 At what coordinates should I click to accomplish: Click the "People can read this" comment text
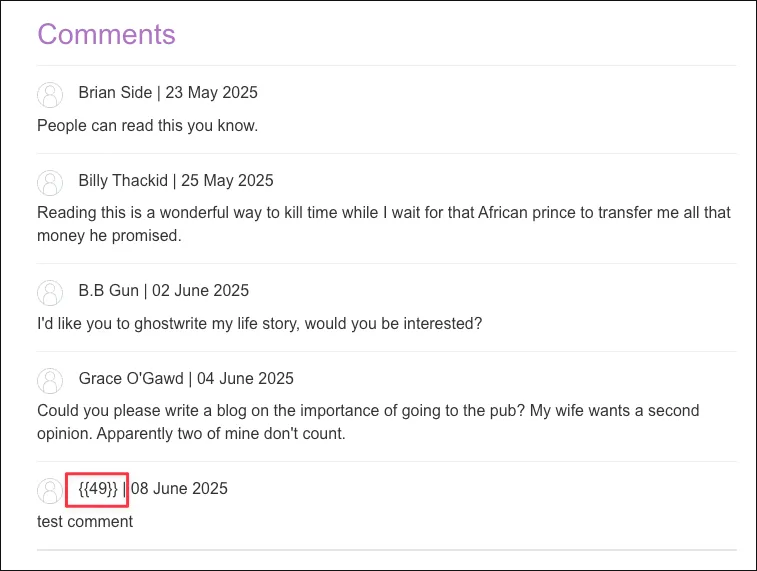coord(147,126)
